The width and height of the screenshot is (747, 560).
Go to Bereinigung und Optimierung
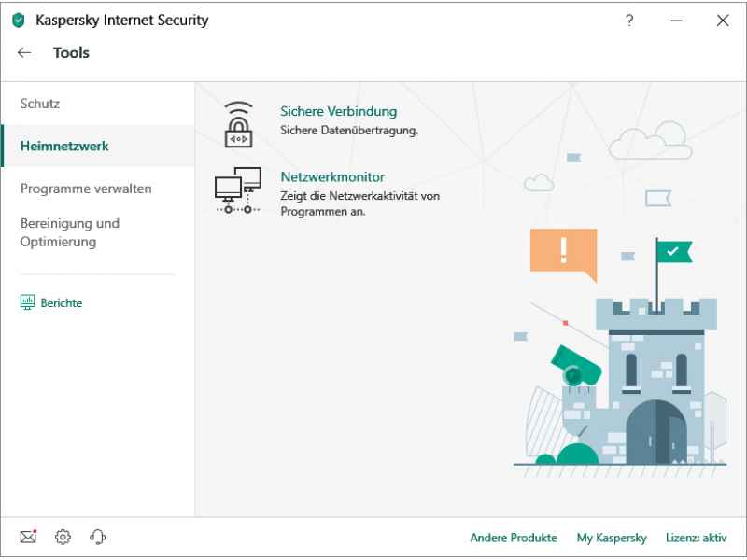[70, 232]
